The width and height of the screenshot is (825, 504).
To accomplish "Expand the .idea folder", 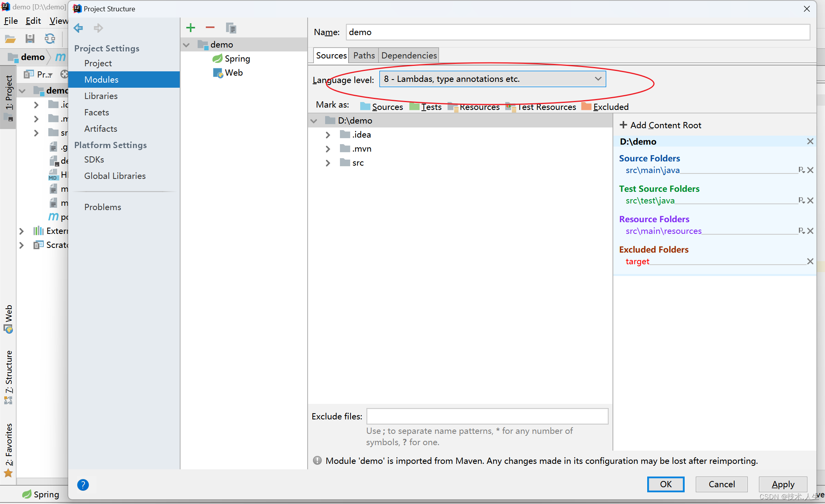I will point(328,135).
